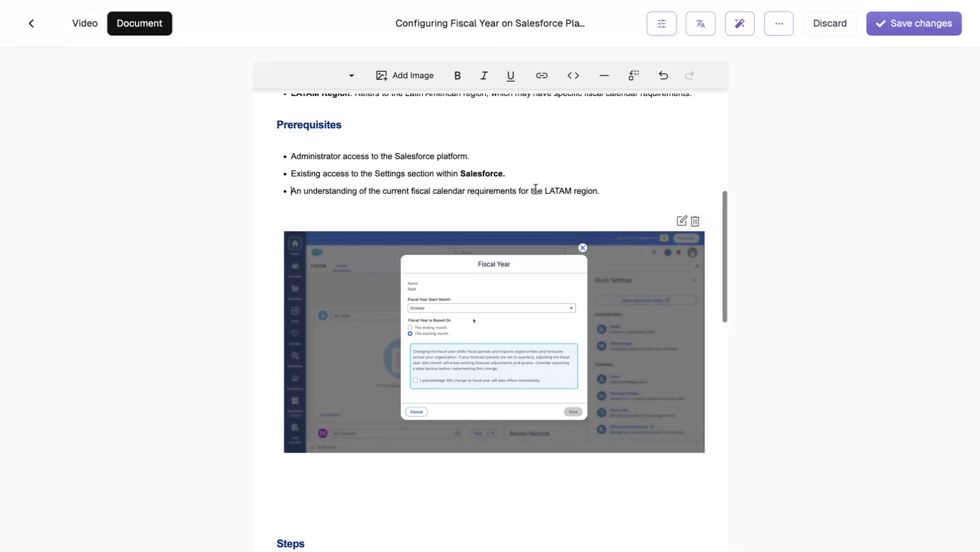This screenshot has width=980, height=552.
Task: Discard the current changes
Action: [x=830, y=24]
